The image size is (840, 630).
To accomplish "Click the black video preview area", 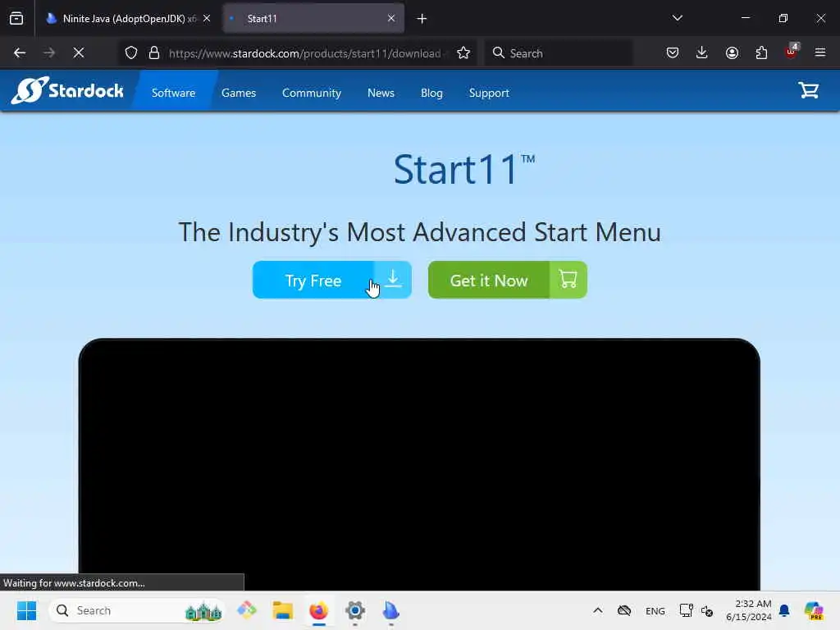I will [x=419, y=464].
